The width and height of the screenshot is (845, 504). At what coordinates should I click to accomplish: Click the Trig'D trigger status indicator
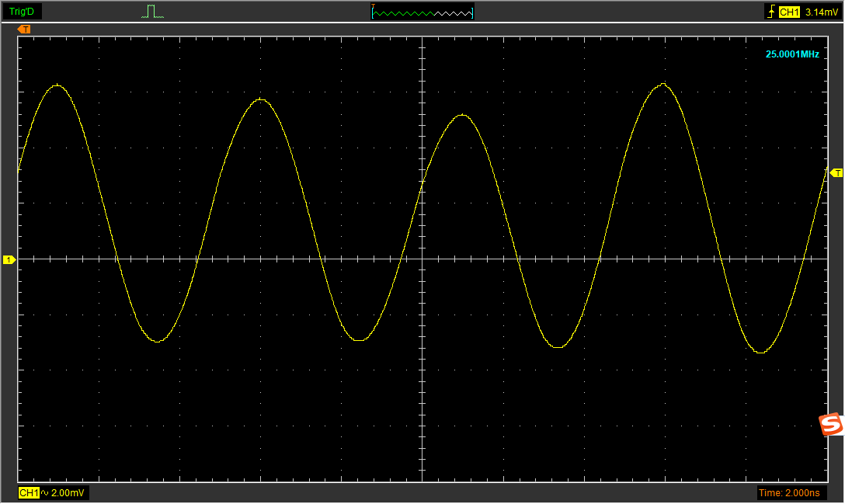[22, 12]
